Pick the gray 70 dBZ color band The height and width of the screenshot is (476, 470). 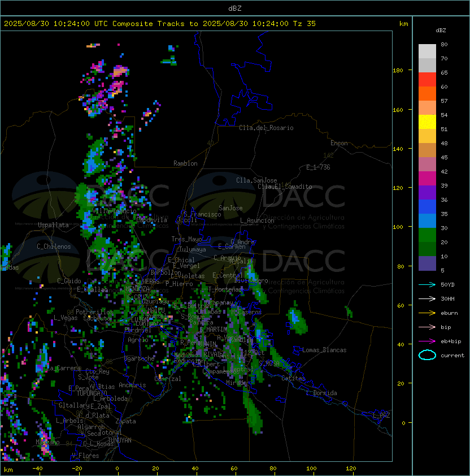coord(427,65)
